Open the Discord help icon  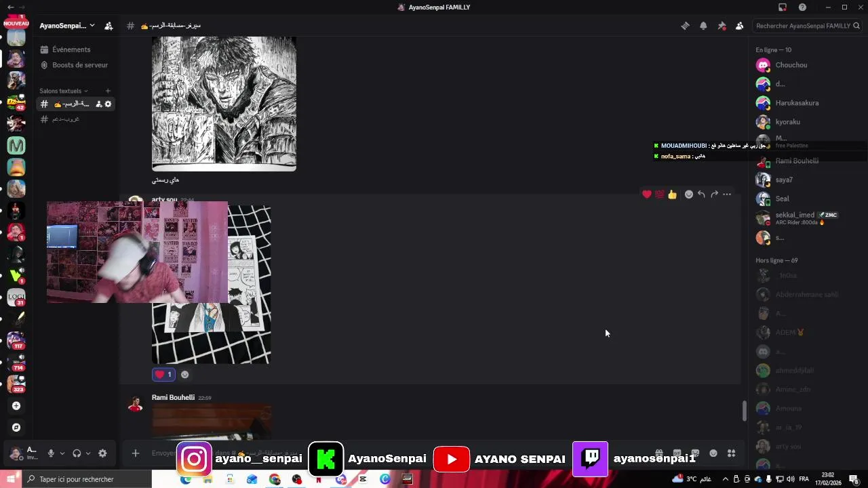pos(803,7)
